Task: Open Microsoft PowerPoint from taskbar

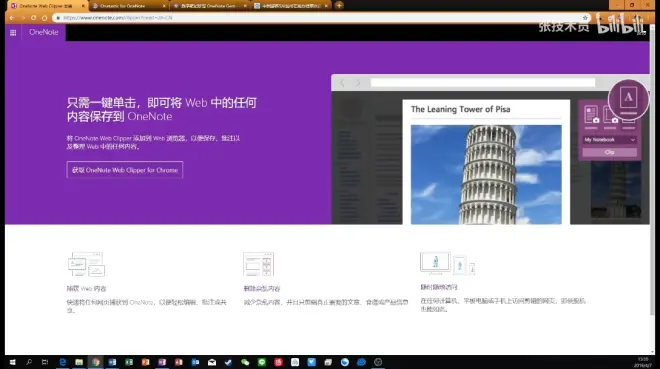Action: click(145, 362)
